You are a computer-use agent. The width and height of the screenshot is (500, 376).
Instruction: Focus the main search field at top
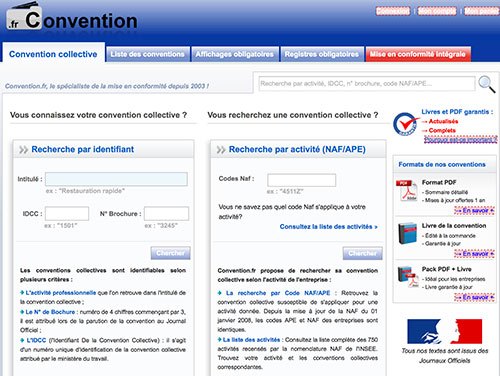click(367, 84)
